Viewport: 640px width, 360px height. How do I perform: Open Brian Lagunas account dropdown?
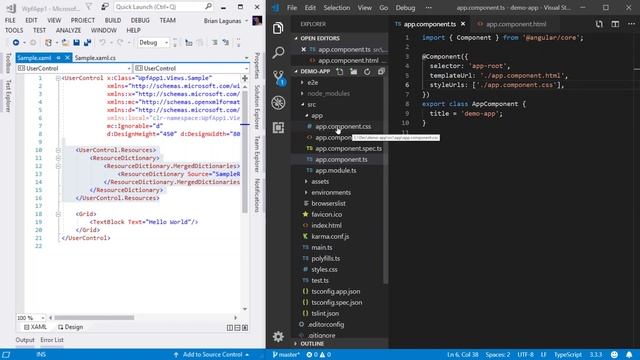pos(226,21)
